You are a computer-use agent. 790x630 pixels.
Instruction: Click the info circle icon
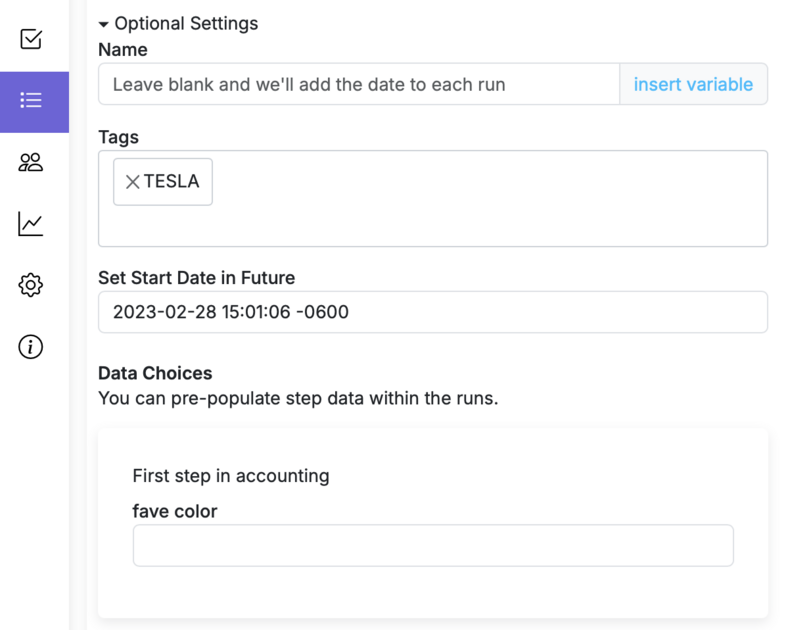click(31, 347)
